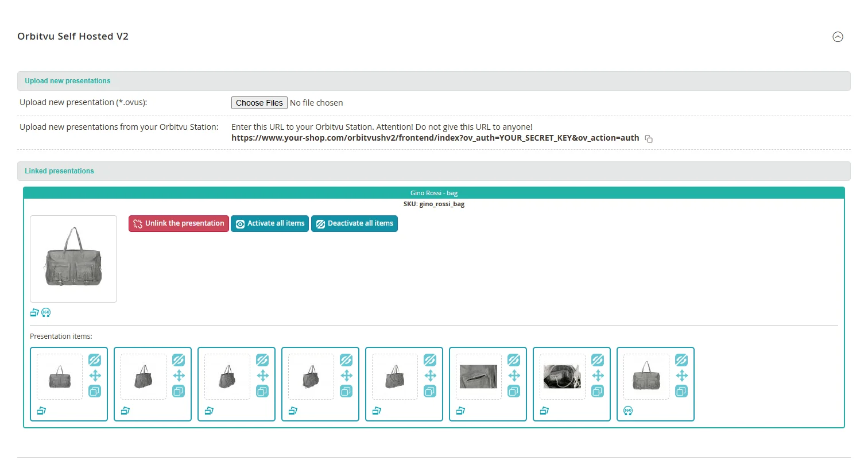This screenshot has height=476, width=868.
Task: Click the No file chosen text
Action: (x=316, y=103)
